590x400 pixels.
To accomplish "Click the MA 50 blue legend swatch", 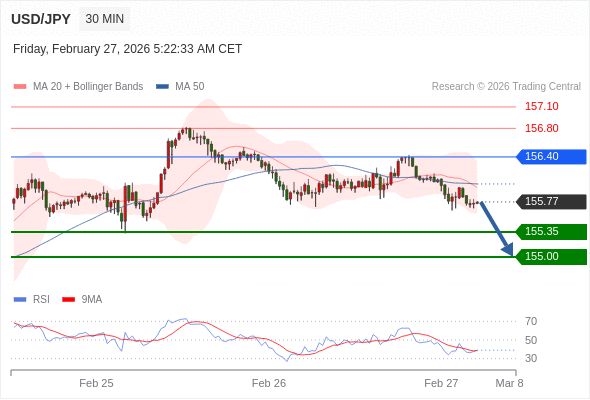I will (162, 87).
